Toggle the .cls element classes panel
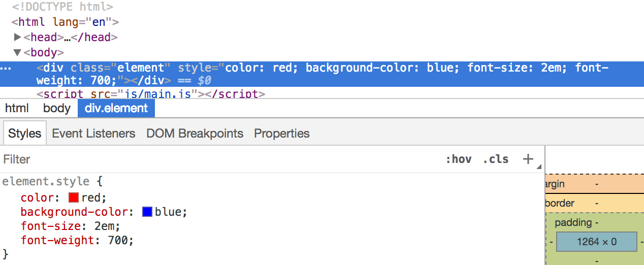644x265 pixels. tap(495, 159)
